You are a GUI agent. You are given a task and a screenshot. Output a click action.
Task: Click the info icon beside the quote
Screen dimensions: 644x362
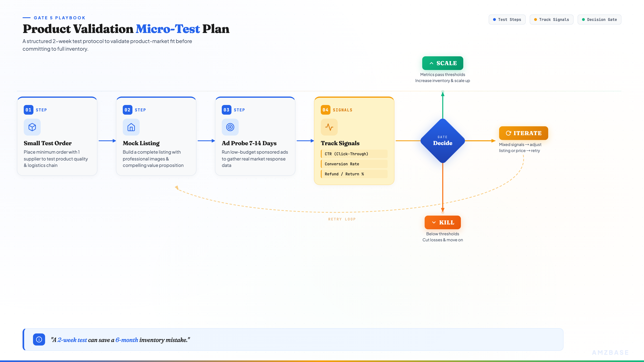click(39, 339)
